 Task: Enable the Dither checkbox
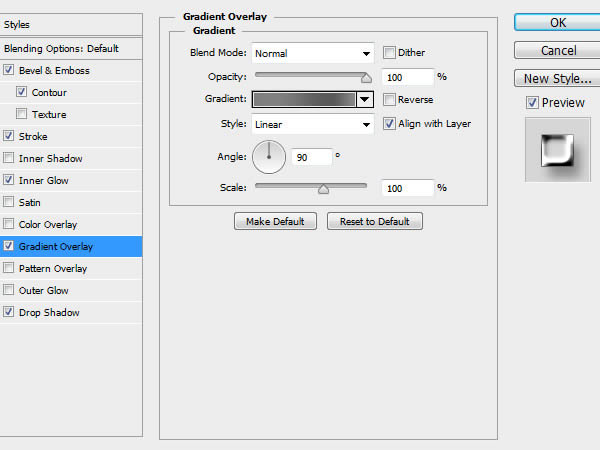point(389,52)
